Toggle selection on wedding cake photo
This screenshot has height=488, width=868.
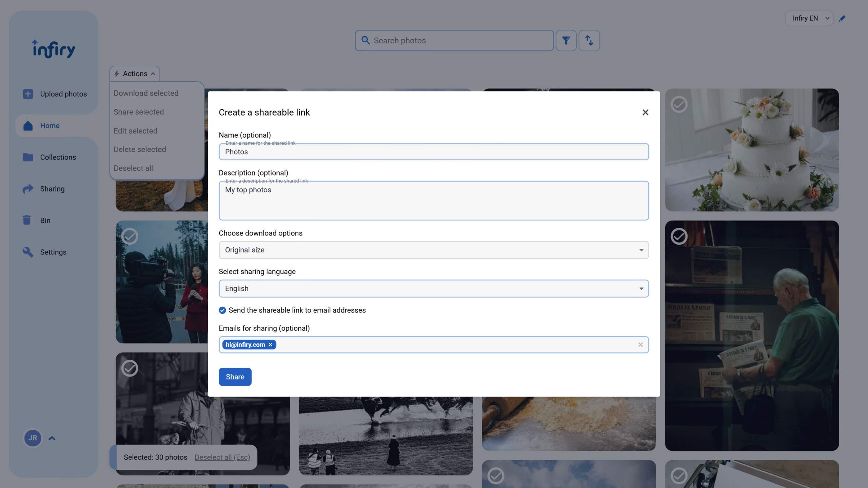[679, 104]
